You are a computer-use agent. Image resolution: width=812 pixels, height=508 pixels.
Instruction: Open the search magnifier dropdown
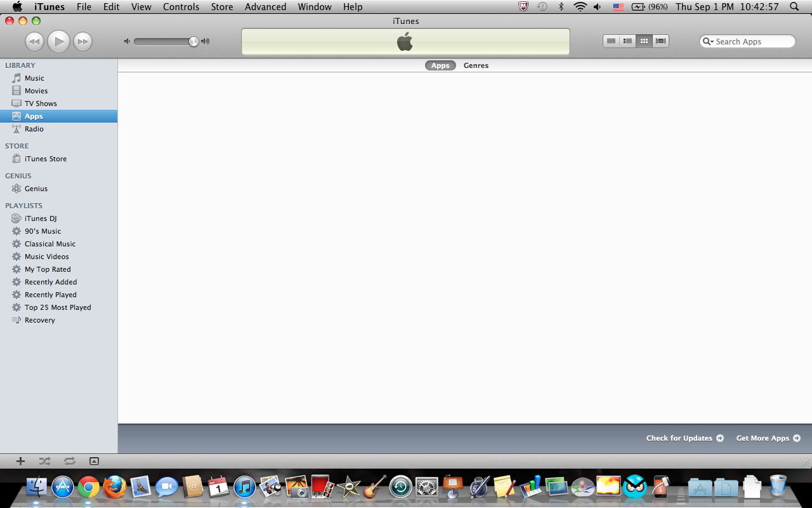[x=708, y=41]
